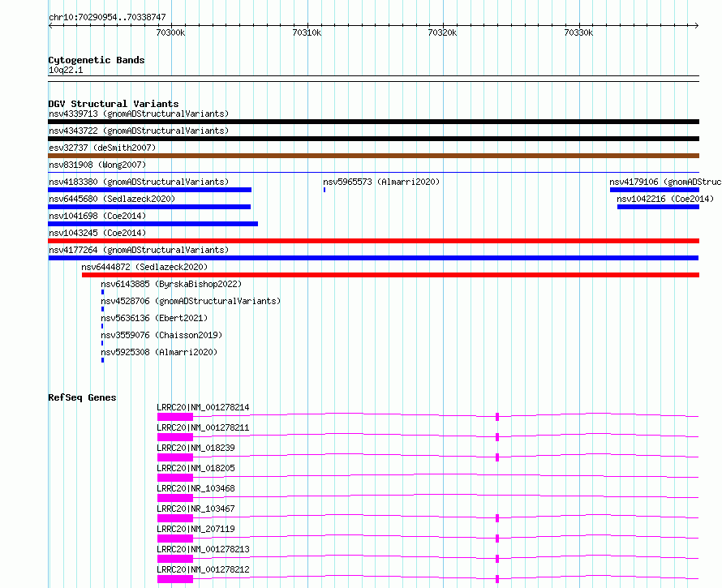
Task: Click the small blue marker of nsv5965573
Action: click(x=324, y=190)
